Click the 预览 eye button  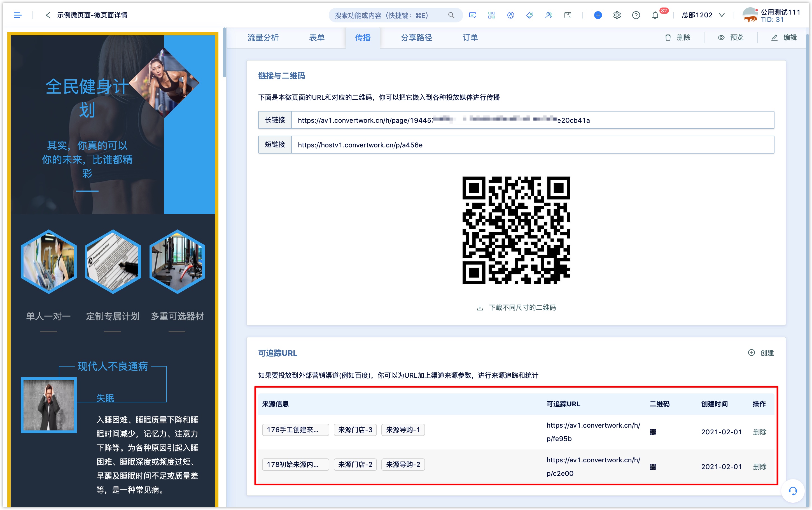click(x=731, y=38)
